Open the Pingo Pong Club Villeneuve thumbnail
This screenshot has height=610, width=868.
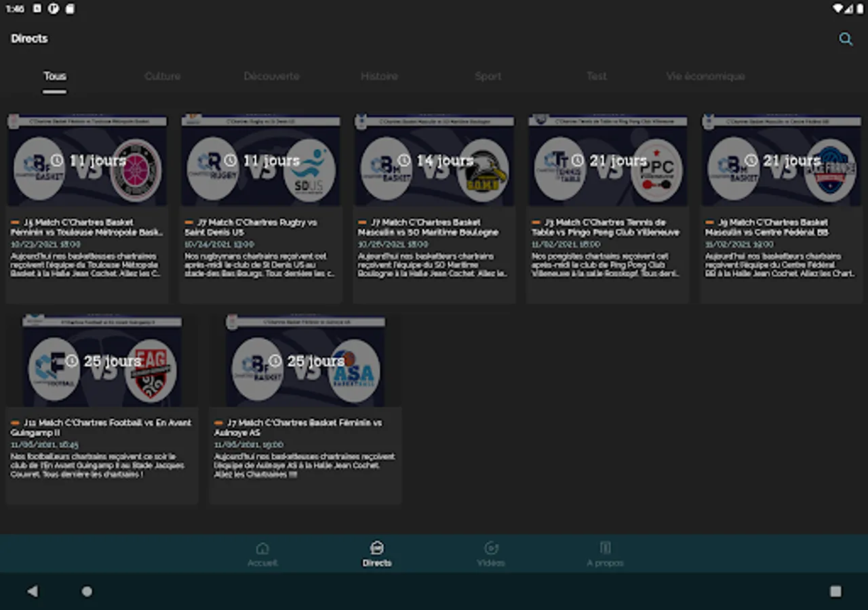pos(608,160)
